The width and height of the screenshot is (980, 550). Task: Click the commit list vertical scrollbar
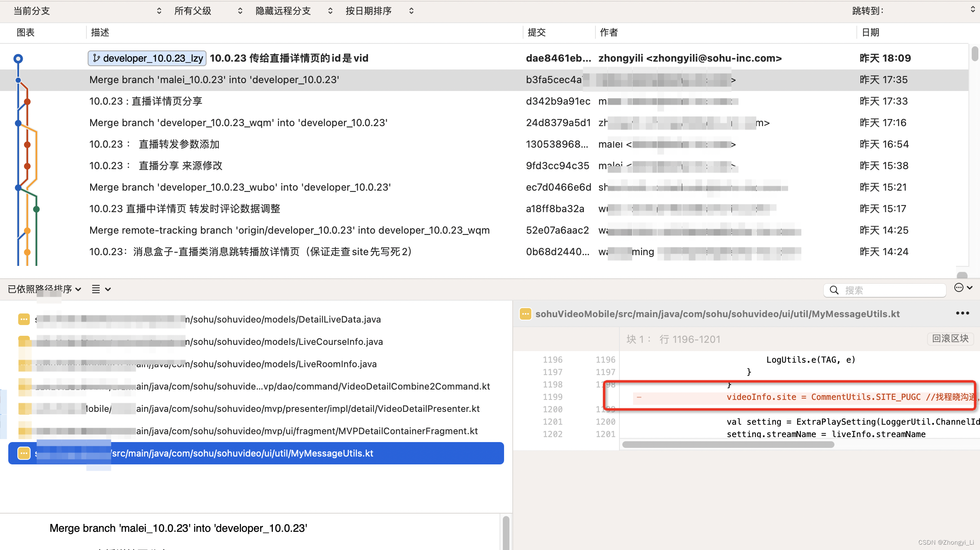click(975, 54)
